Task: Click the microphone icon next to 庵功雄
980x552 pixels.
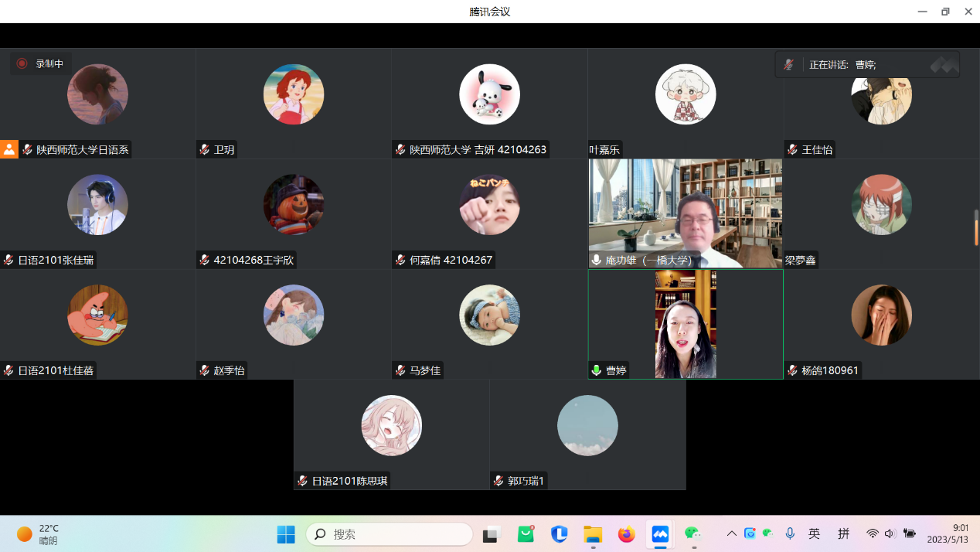Action: [x=597, y=260]
